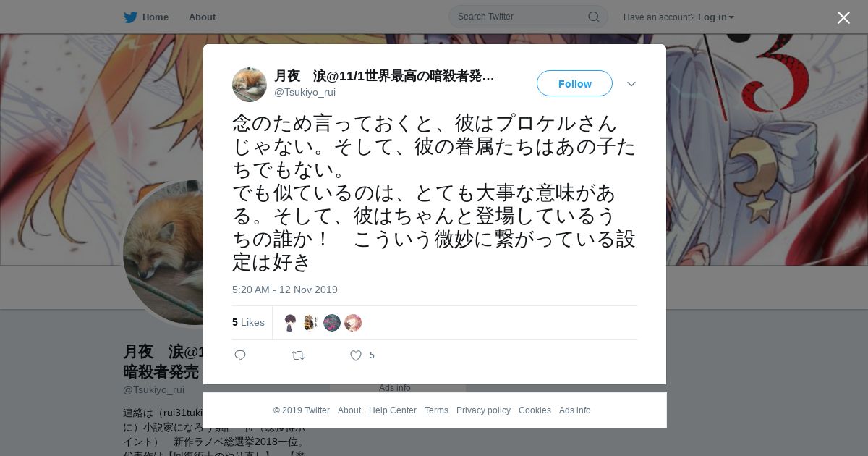Expand the tweet options chevron menu
The height and width of the screenshot is (456, 868).
[x=631, y=84]
